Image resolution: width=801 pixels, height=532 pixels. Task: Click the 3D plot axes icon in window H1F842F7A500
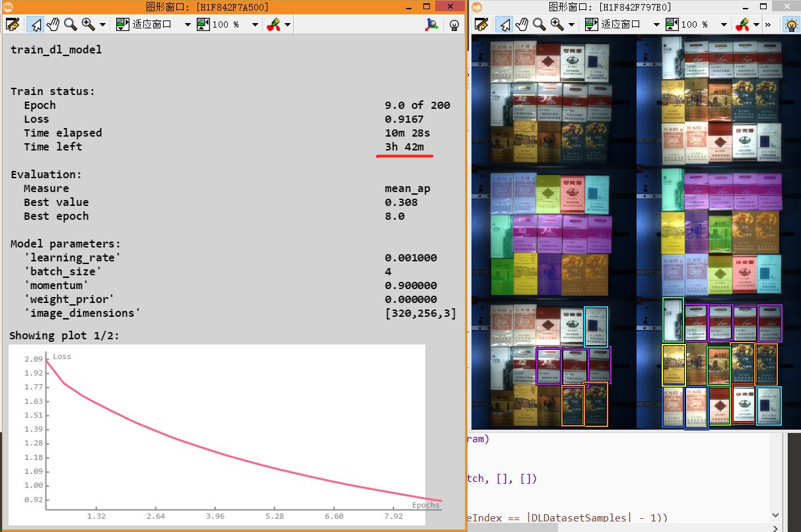pyautogui.click(x=432, y=24)
